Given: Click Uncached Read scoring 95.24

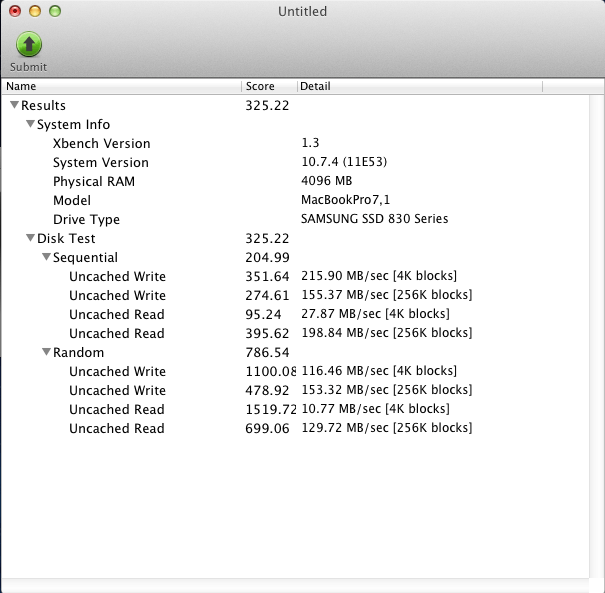Looking at the screenshot, I should point(117,314).
